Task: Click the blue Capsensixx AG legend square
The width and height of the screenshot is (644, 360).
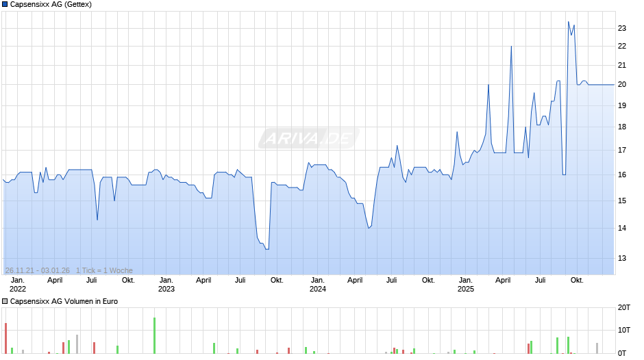Action: coord(5,5)
